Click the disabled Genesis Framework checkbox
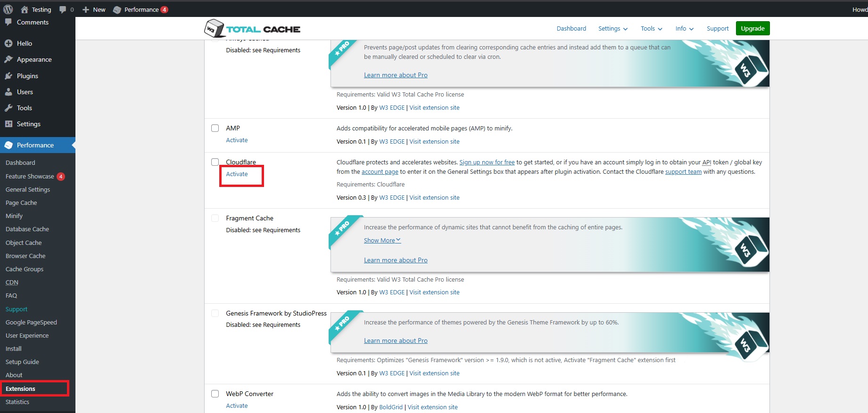Image resolution: width=868 pixels, height=413 pixels. point(215,313)
